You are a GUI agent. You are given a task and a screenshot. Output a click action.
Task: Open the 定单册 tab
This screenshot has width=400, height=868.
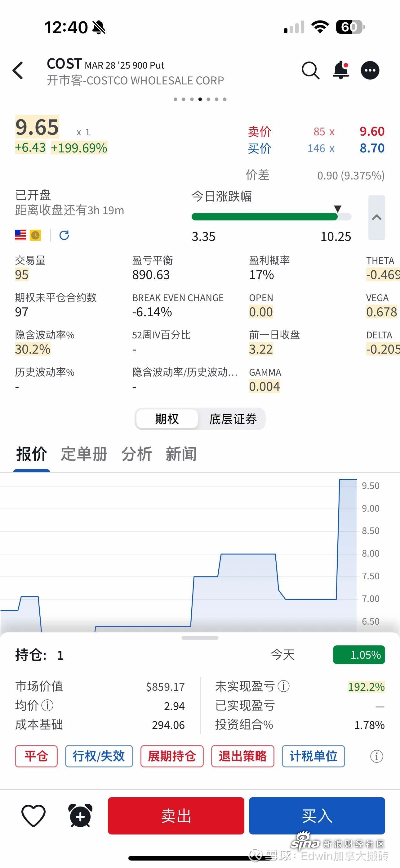(x=84, y=454)
